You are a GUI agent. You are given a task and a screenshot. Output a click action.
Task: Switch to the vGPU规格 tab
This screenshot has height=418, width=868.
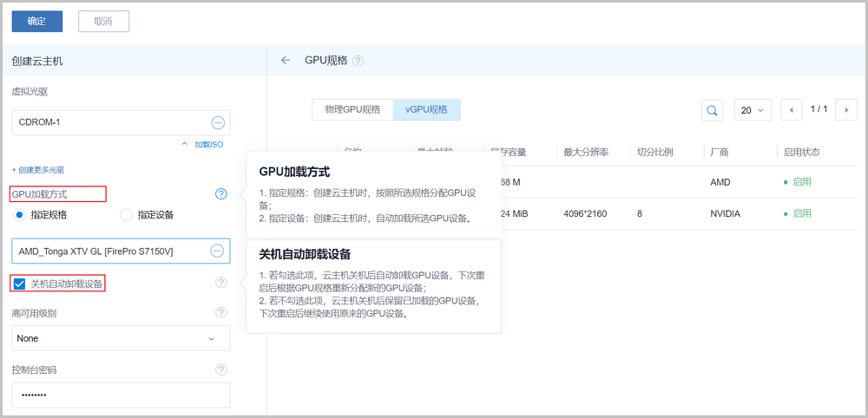pos(426,109)
